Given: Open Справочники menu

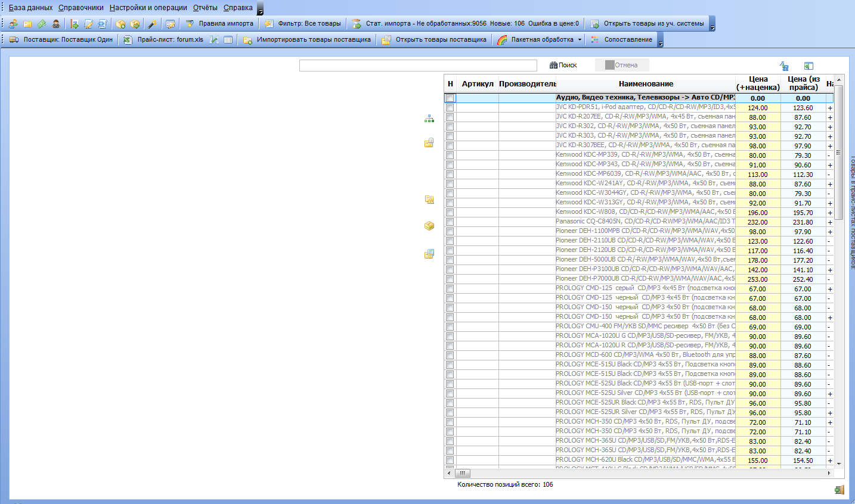Looking at the screenshot, I should click(x=81, y=8).
